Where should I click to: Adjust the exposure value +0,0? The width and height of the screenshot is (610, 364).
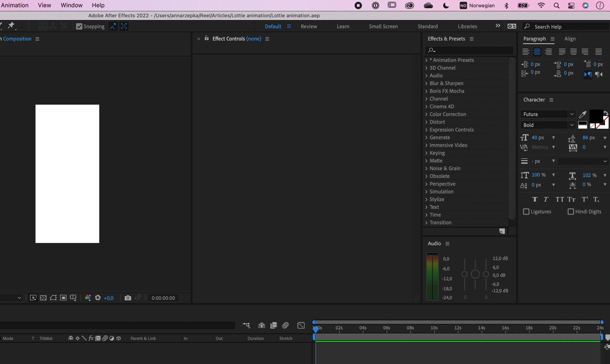(108, 298)
